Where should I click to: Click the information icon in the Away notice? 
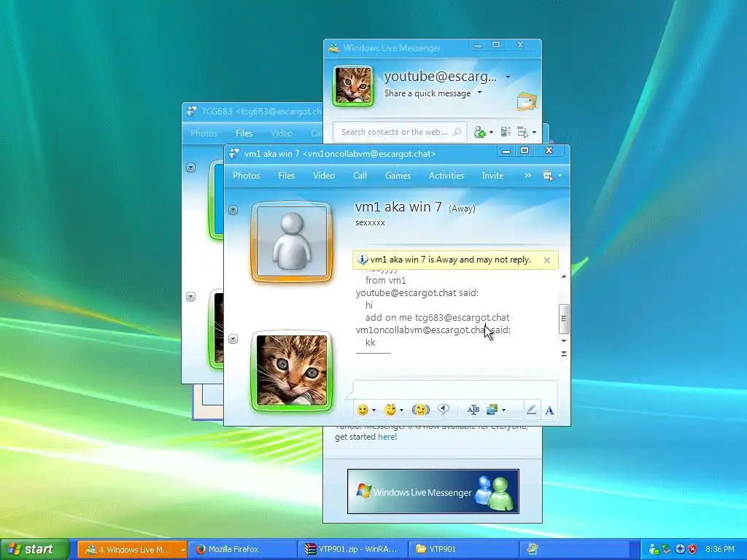tap(363, 260)
